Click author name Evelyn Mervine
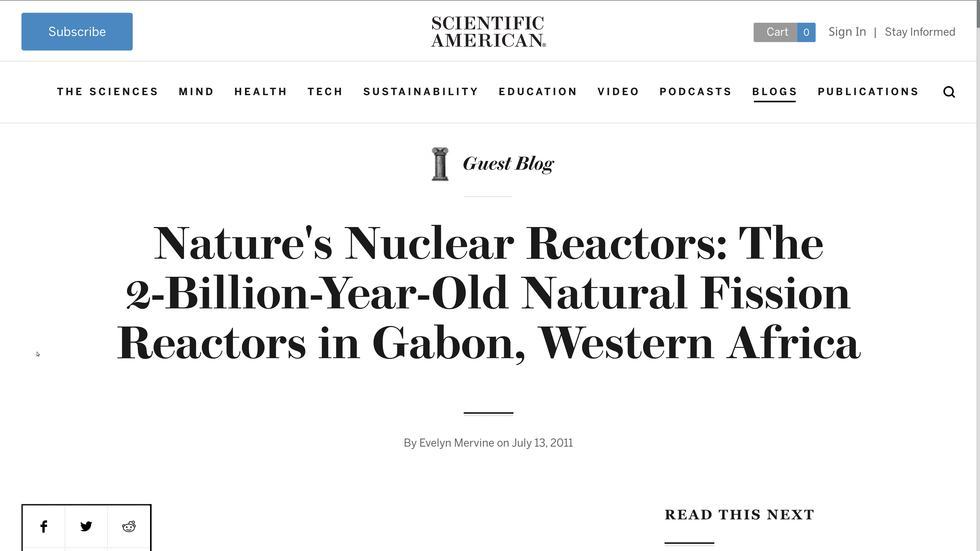This screenshot has width=980, height=551. 457,443
